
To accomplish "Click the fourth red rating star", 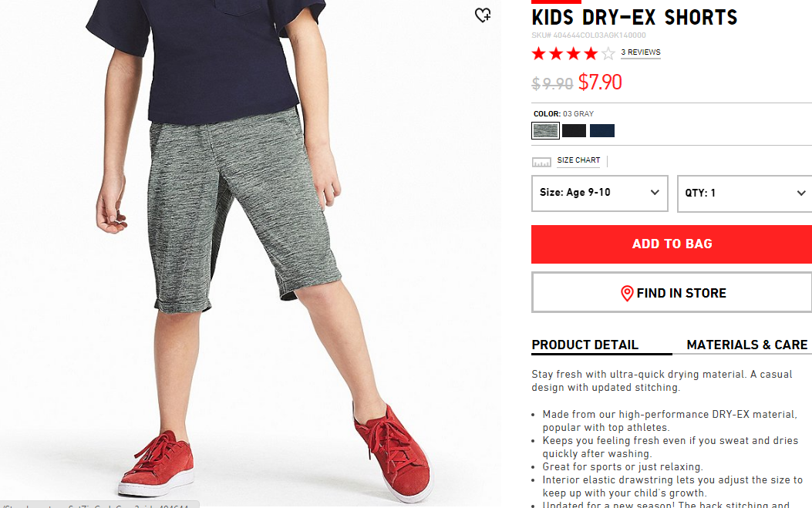I will pyautogui.click(x=591, y=53).
